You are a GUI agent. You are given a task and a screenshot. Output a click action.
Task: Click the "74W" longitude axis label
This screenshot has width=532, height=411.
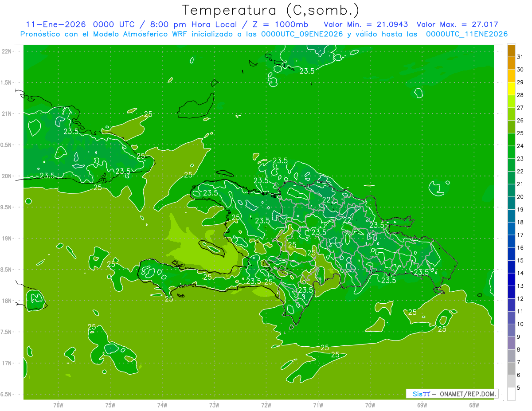click(162, 405)
